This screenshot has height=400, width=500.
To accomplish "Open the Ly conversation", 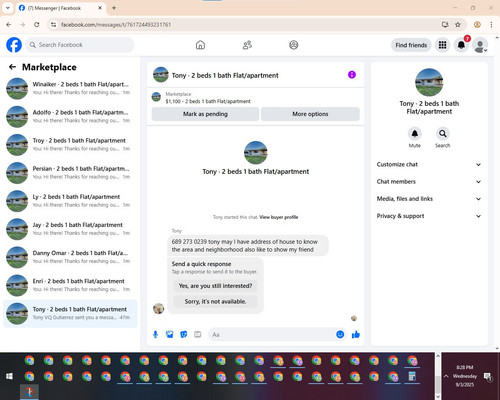I will pos(70,201).
